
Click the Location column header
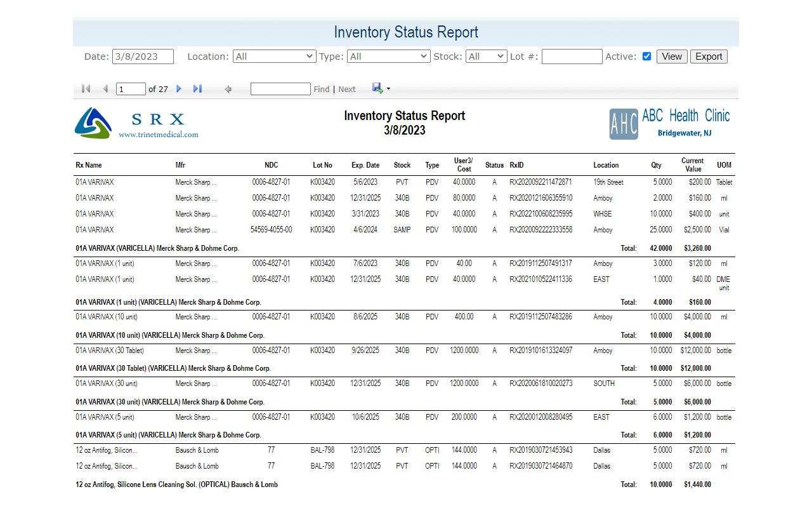click(x=606, y=165)
